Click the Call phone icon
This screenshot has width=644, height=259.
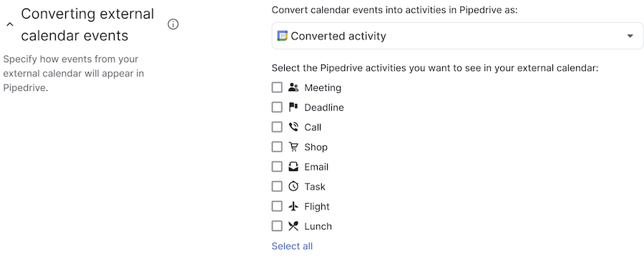293,127
